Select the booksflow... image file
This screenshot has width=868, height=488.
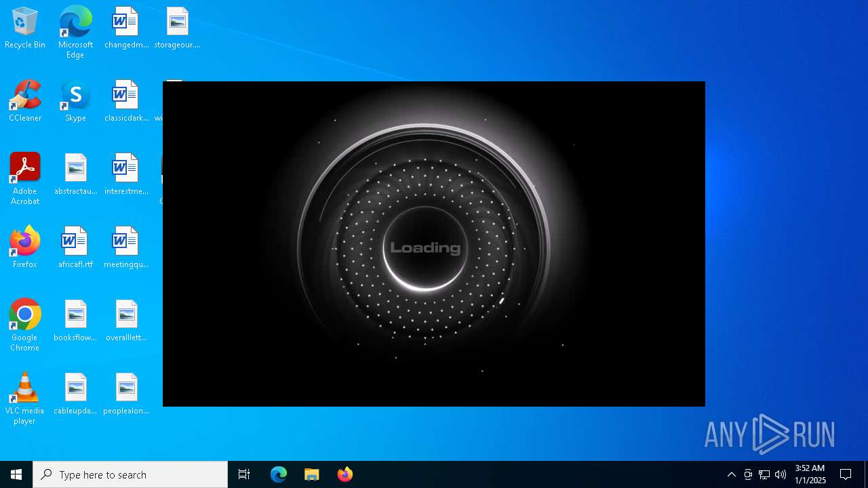(x=75, y=321)
